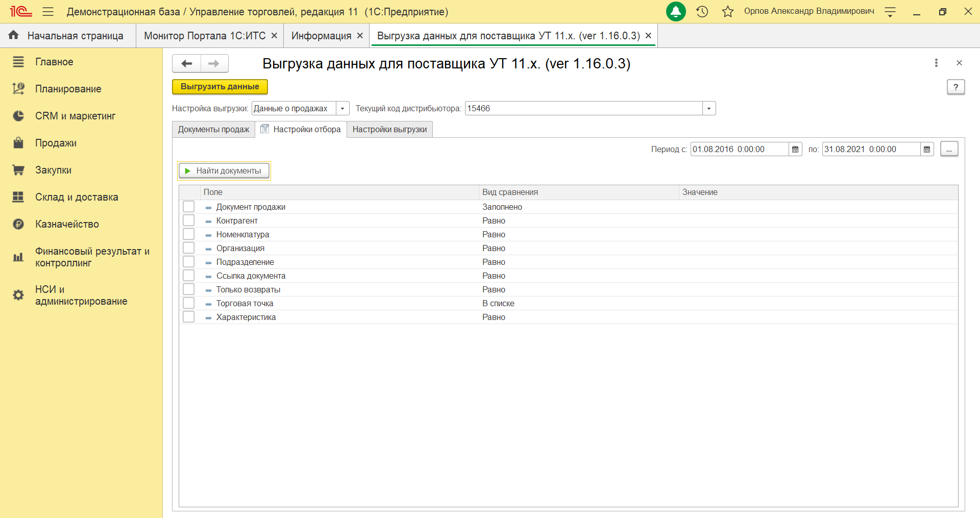
Task: Open calendar for period end date
Action: pos(927,149)
